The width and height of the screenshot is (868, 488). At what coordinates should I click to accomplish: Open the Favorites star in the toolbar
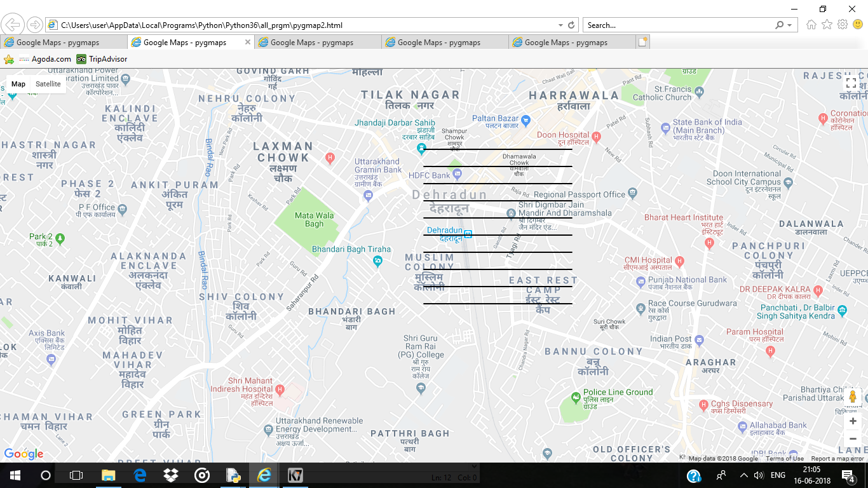(x=827, y=25)
